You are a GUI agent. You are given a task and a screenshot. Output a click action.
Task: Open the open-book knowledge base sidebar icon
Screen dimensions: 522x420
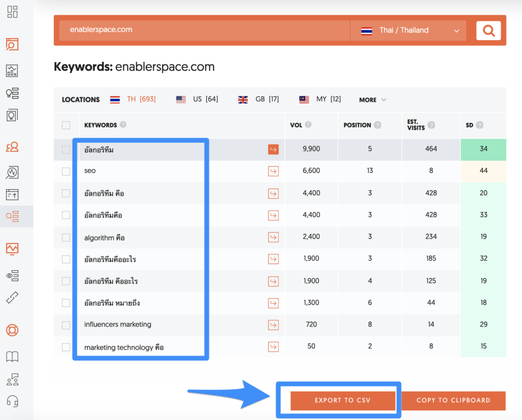coord(12,356)
